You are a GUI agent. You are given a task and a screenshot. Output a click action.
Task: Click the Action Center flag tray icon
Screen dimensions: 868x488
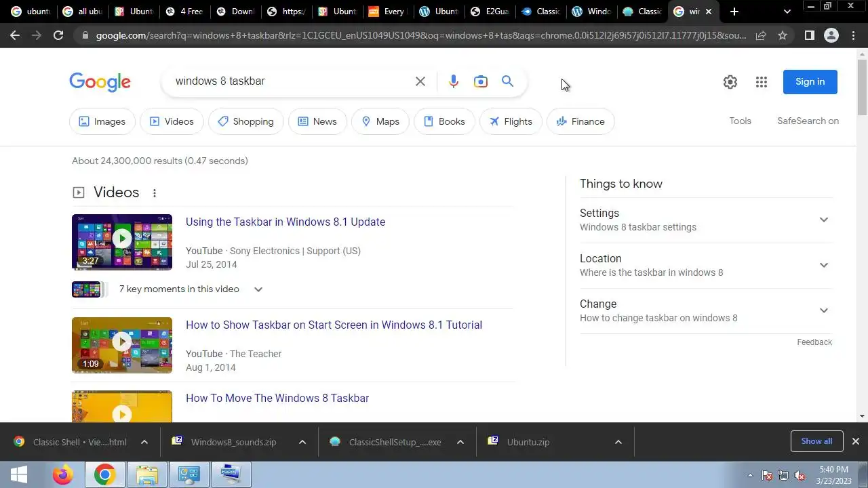[x=767, y=475]
